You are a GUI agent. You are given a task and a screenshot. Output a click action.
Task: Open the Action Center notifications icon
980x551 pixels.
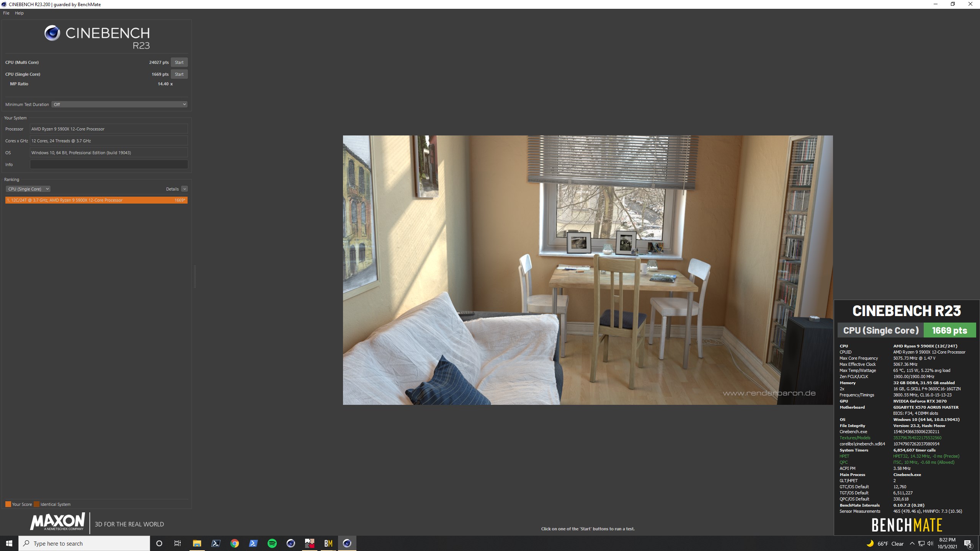pos(968,543)
